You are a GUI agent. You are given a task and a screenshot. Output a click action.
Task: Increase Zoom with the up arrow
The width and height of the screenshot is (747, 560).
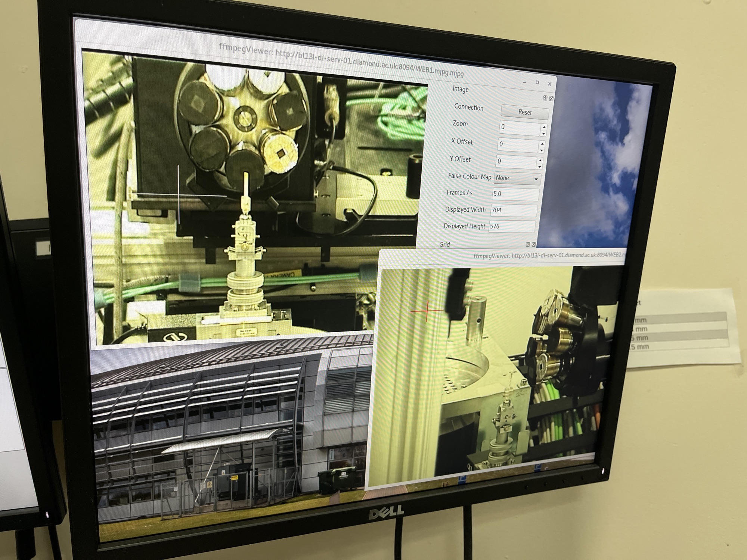(544, 127)
